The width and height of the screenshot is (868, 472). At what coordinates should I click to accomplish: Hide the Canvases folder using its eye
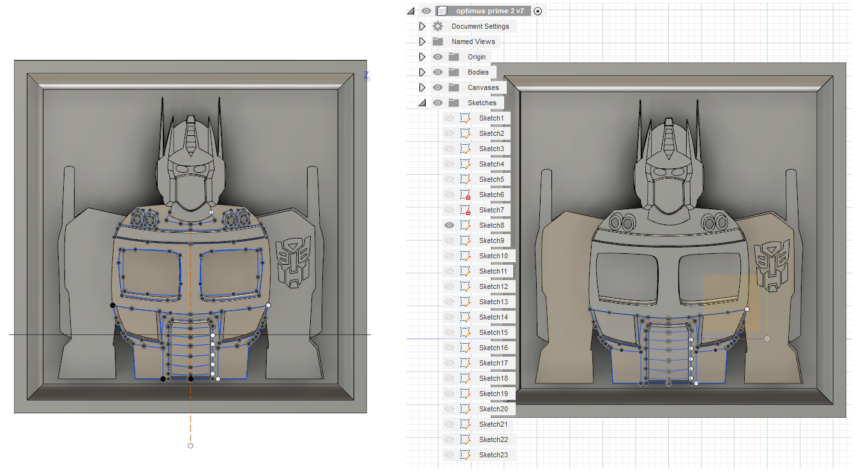tap(438, 87)
